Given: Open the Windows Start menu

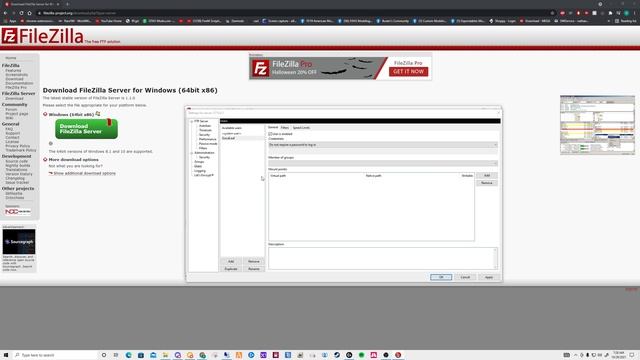Looking at the screenshot, I should pos(6,355).
